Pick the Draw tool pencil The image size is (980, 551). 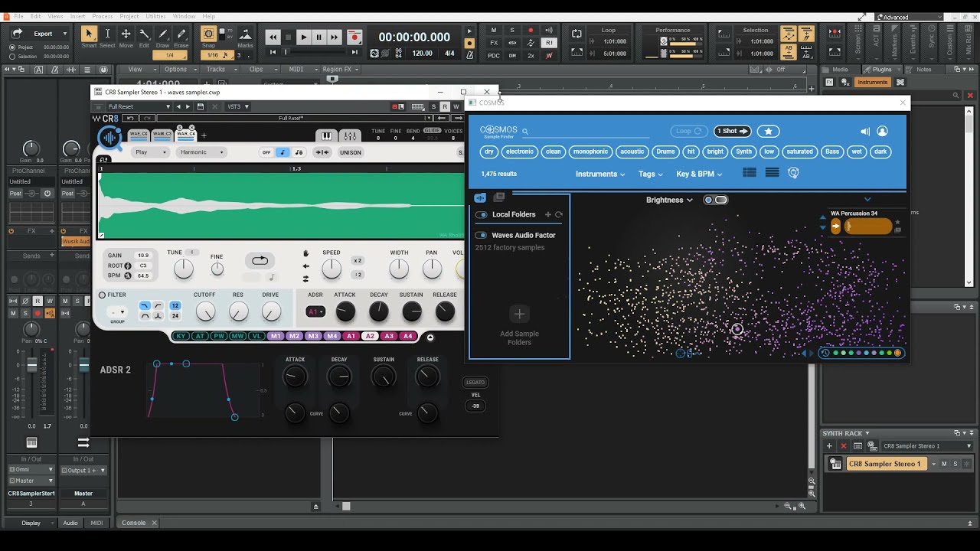pos(162,34)
